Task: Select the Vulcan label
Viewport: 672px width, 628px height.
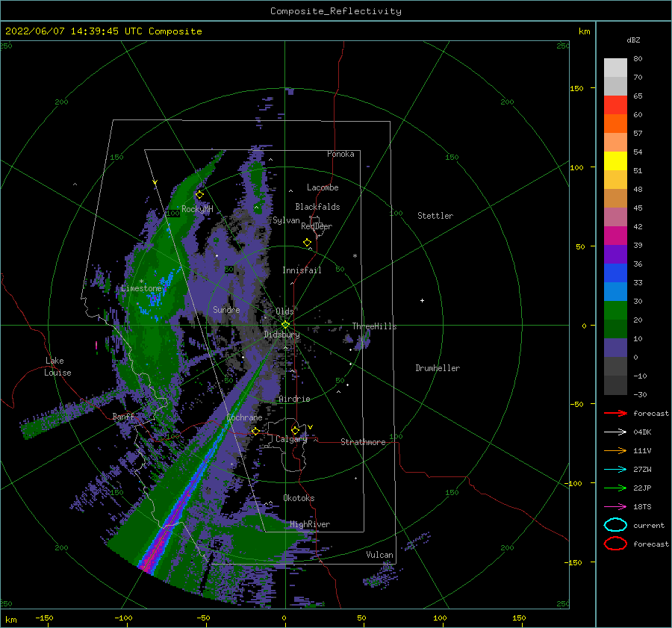Action: click(380, 555)
